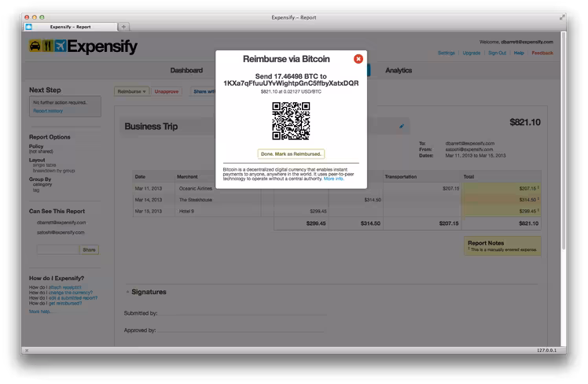Click the share email input field
Screen dimensions: 588x384
pyautogui.click(x=58, y=249)
